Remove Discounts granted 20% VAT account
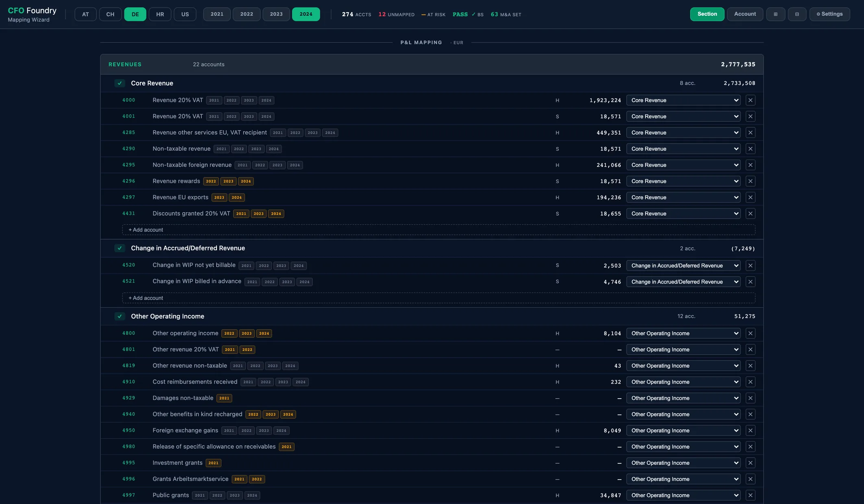Viewport: 864px width, 504px height. coord(751,214)
